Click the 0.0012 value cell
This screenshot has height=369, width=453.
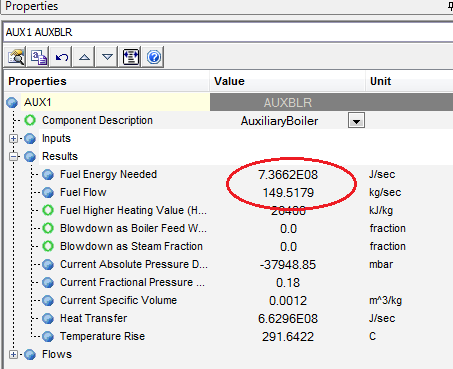tap(288, 301)
